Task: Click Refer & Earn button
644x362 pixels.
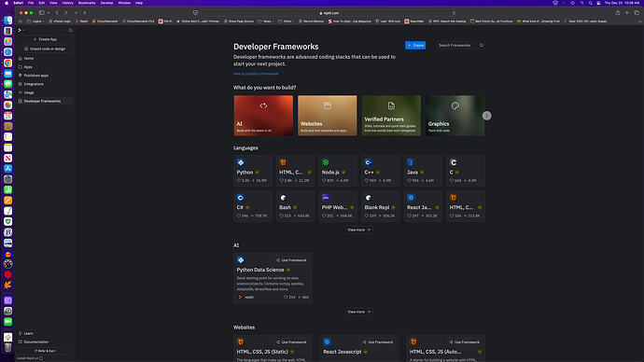Action: pos(45,351)
